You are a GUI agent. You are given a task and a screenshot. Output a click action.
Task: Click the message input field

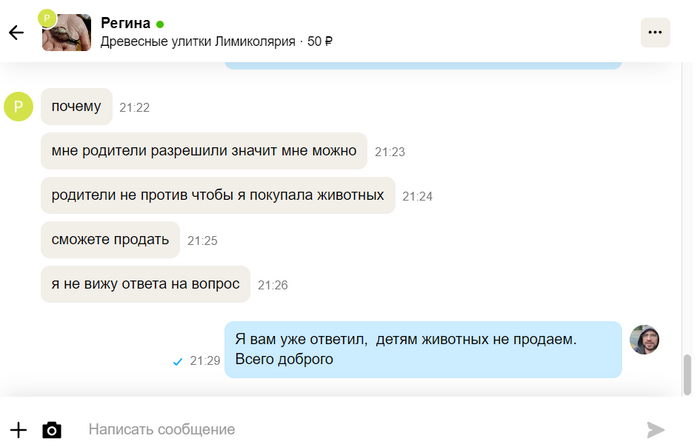point(350,429)
